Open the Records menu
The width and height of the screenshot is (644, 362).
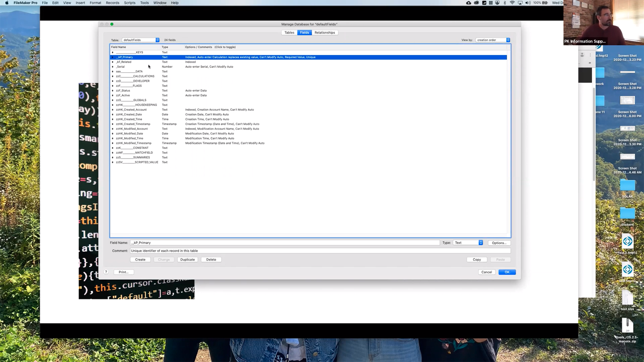click(x=113, y=3)
